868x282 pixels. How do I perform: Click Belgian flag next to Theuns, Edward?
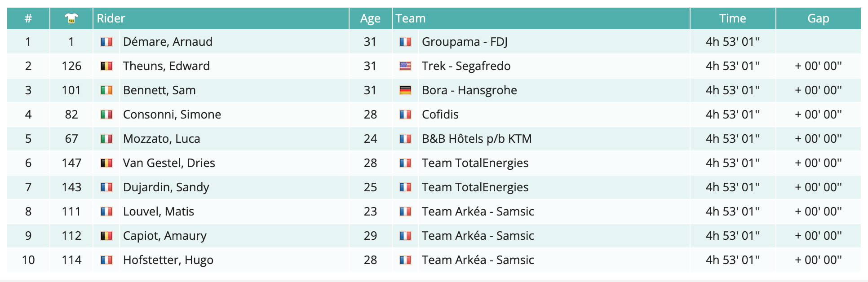(106, 66)
